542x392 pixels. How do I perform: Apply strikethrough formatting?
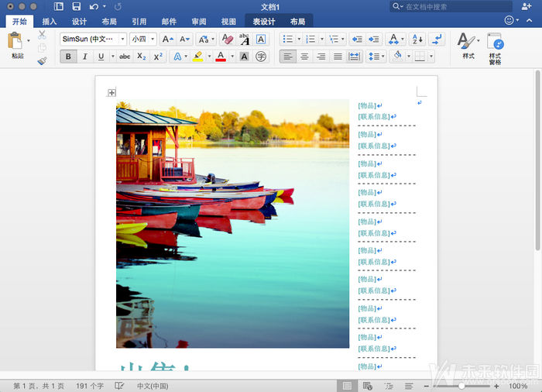click(125, 57)
